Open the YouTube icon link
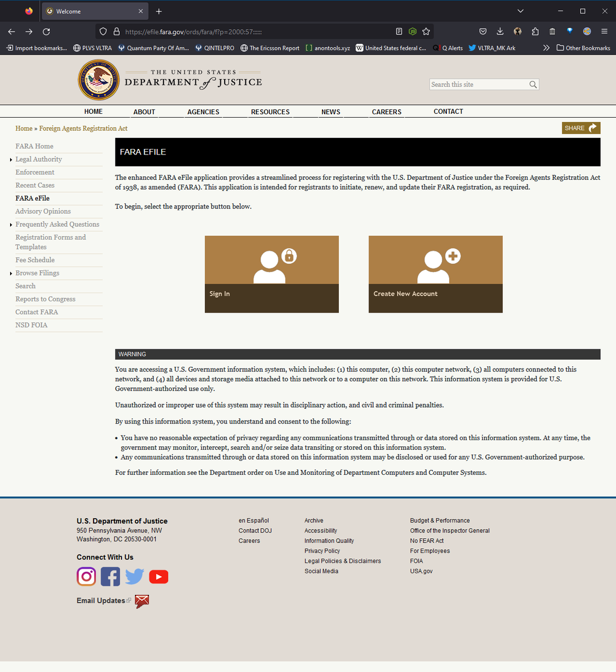Screen dimensions: 616x672 (158, 577)
